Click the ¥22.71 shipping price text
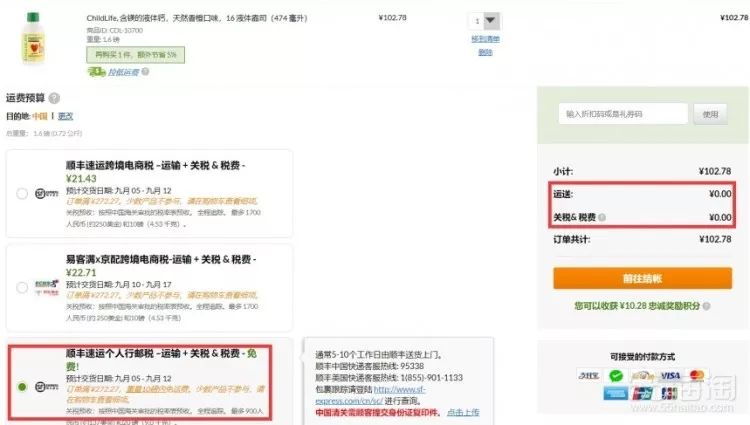 pyautogui.click(x=81, y=273)
